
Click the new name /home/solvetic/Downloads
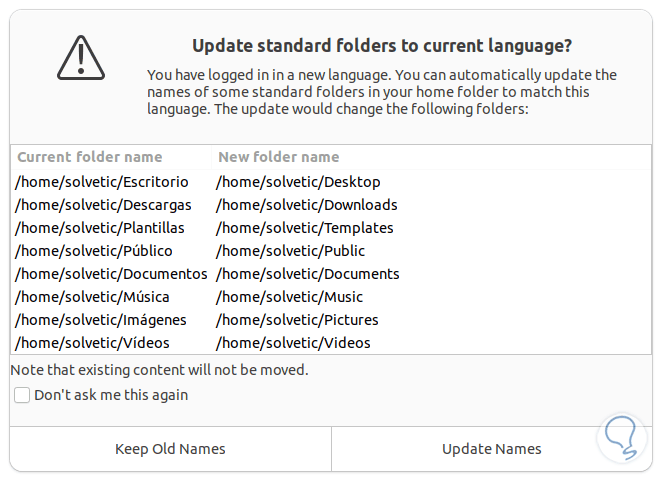click(x=307, y=205)
